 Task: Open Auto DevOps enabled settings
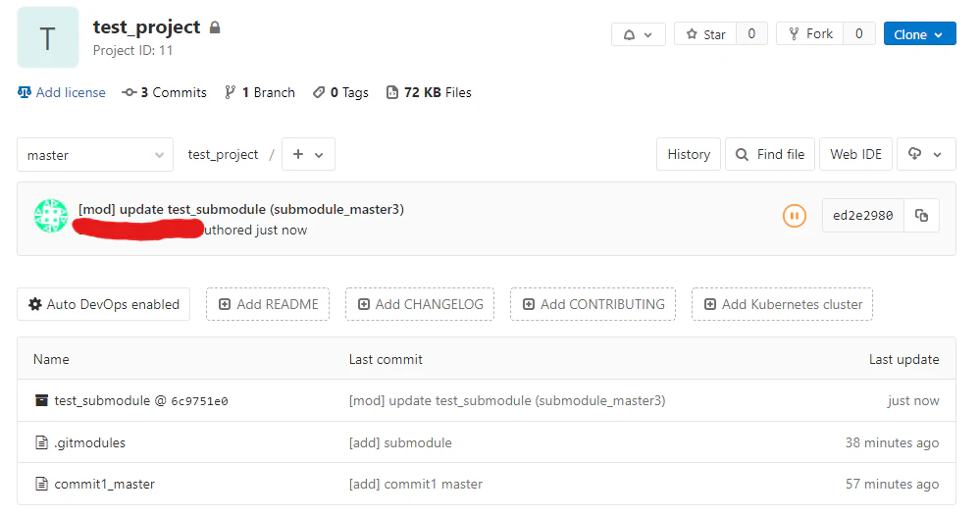(x=104, y=304)
